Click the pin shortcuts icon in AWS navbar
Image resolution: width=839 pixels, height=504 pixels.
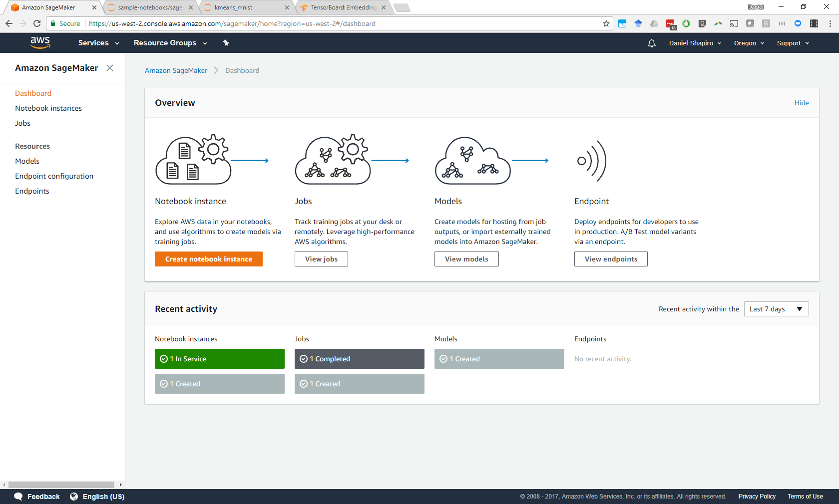pos(226,43)
